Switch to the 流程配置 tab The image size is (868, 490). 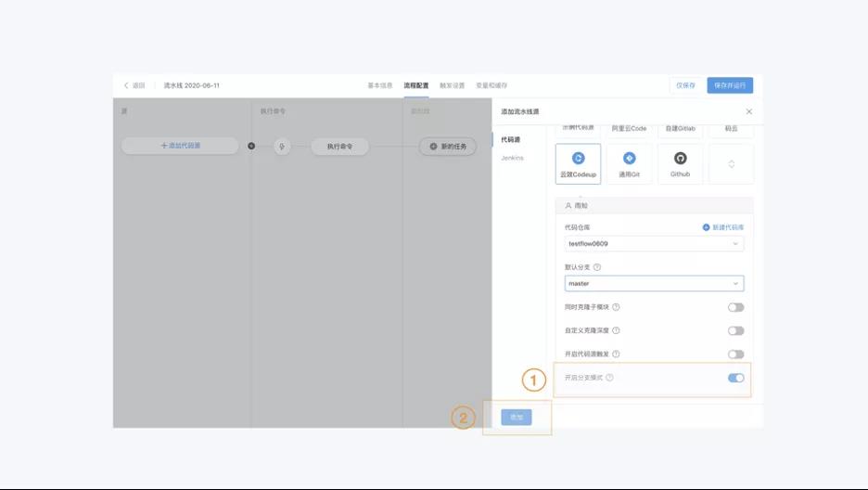(x=416, y=85)
